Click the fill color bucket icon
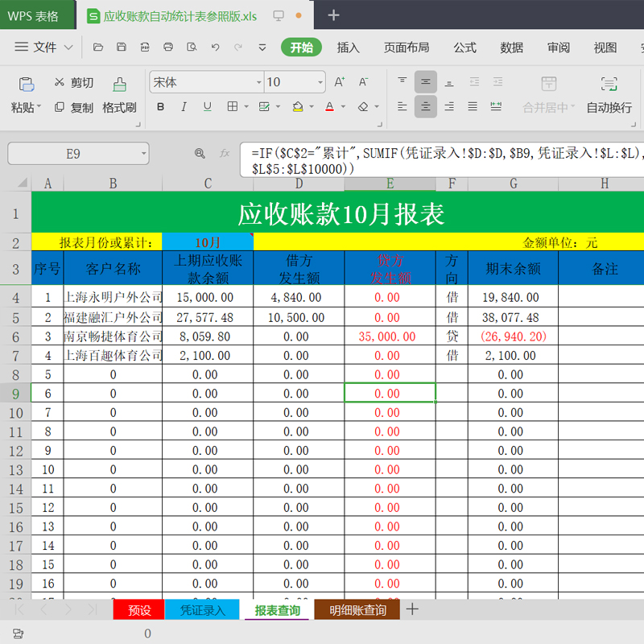 pos(298,107)
